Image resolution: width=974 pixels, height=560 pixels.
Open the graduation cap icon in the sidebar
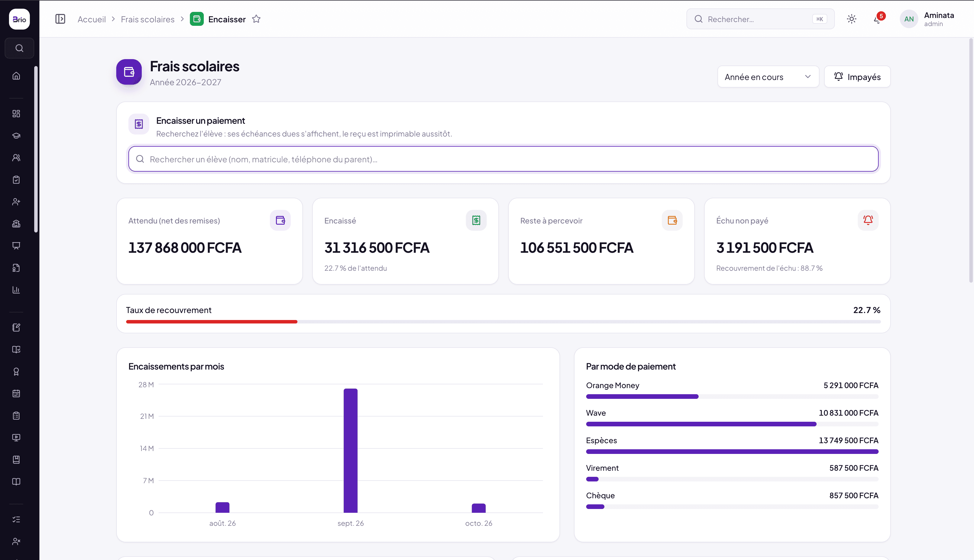pyautogui.click(x=16, y=135)
